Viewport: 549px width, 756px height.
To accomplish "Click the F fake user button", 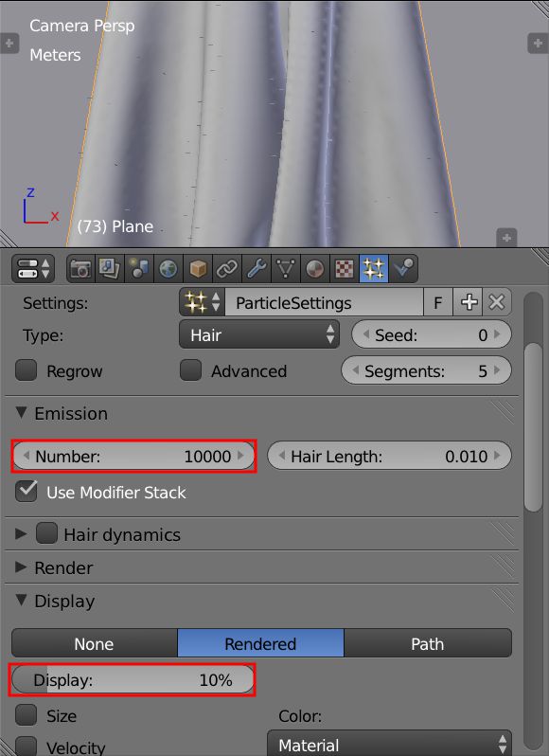I will point(438,302).
